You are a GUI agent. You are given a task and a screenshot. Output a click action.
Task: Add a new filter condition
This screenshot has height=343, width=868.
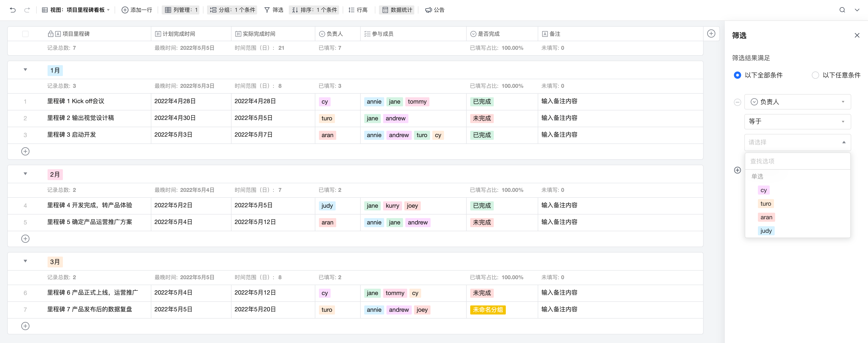(x=737, y=170)
